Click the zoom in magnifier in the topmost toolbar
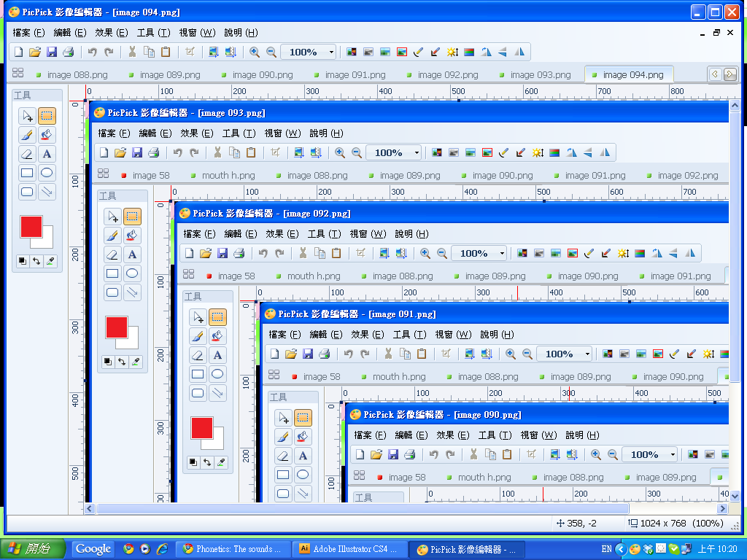The height and width of the screenshot is (560, 747). [255, 52]
